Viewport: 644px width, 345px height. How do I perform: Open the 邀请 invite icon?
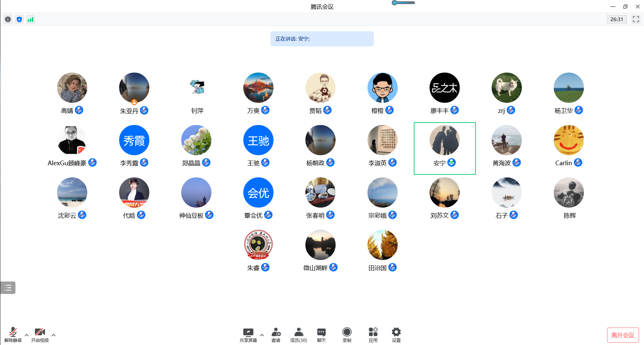(276, 332)
